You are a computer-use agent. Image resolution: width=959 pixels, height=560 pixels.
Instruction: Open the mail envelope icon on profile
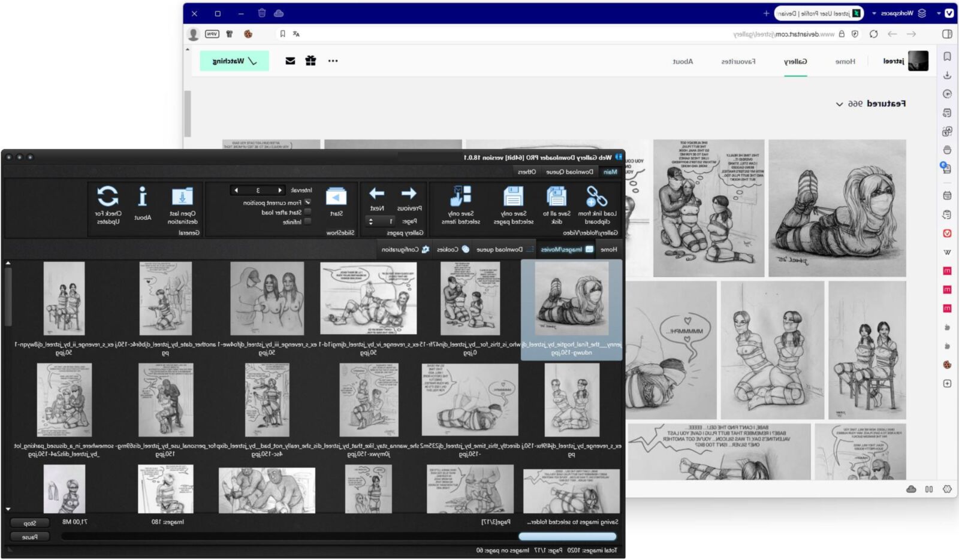pos(290,60)
